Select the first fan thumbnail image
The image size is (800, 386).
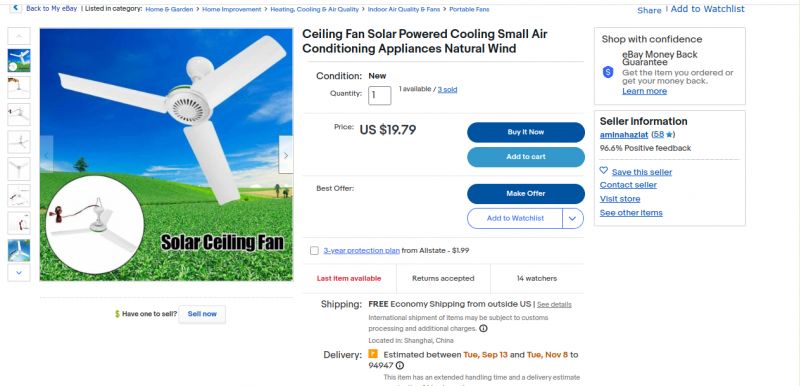coord(19,60)
